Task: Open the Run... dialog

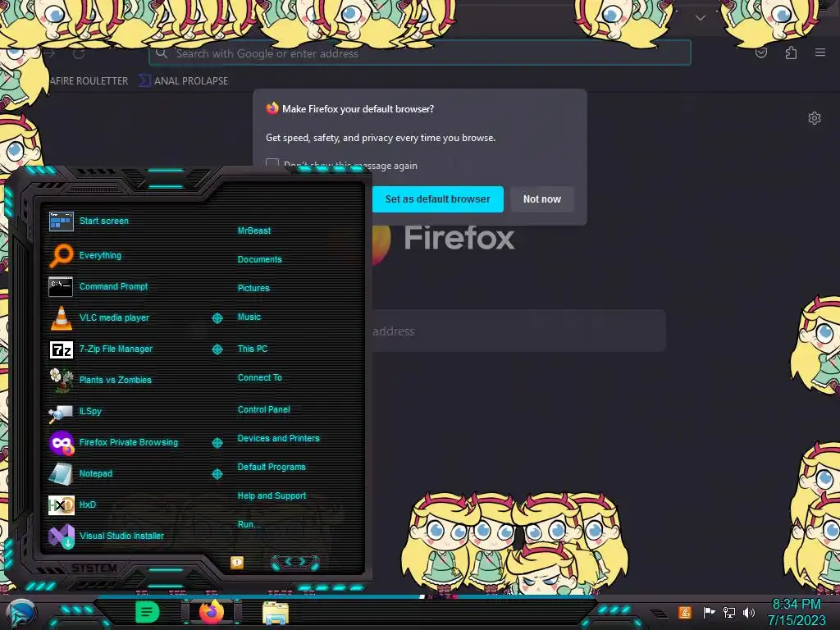Action: tap(249, 524)
